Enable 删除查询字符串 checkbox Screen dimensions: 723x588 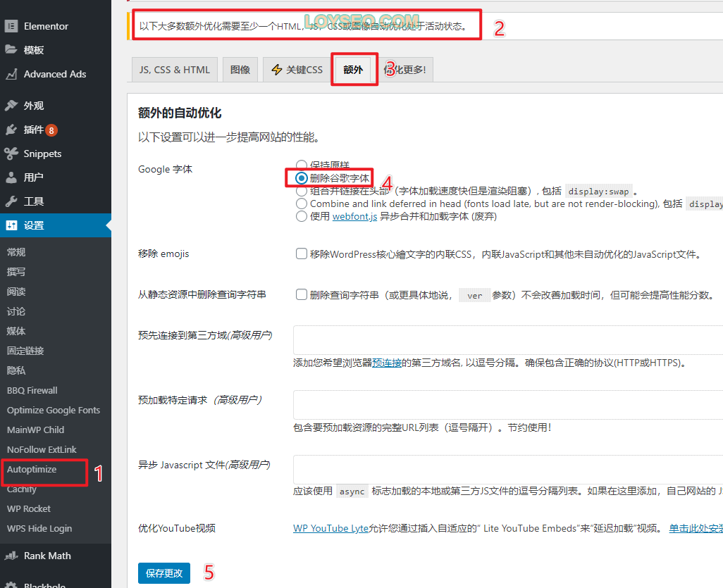(301, 294)
